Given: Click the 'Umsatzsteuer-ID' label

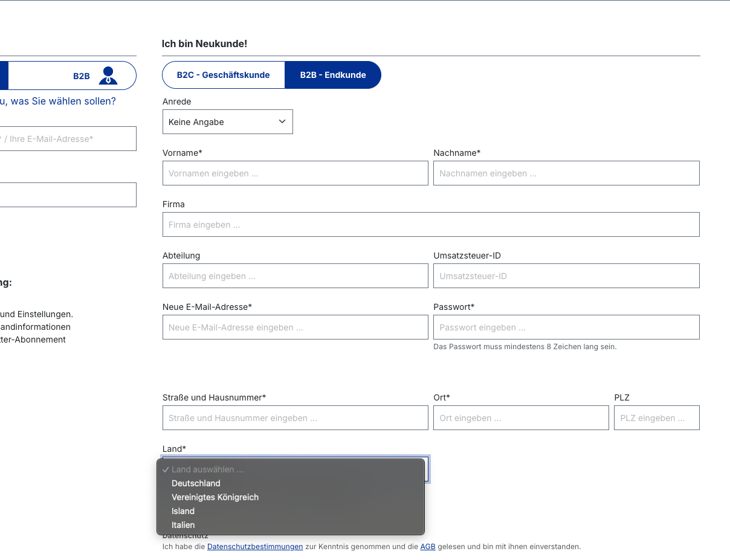Looking at the screenshot, I should [467, 256].
